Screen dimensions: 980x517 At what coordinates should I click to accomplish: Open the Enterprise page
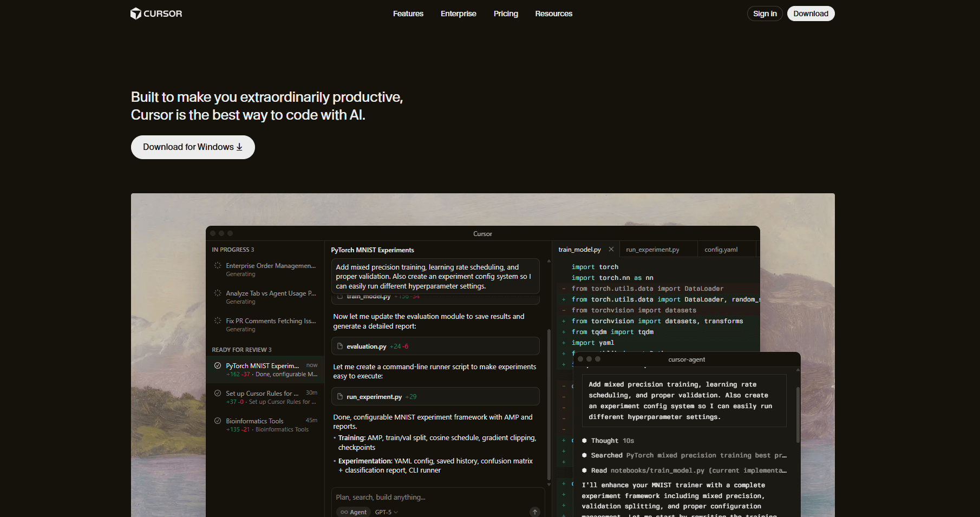pos(459,14)
